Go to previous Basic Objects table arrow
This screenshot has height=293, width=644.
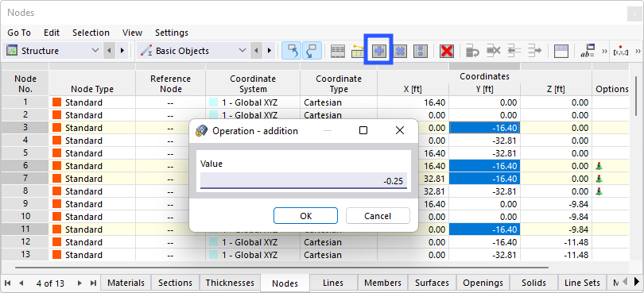256,51
